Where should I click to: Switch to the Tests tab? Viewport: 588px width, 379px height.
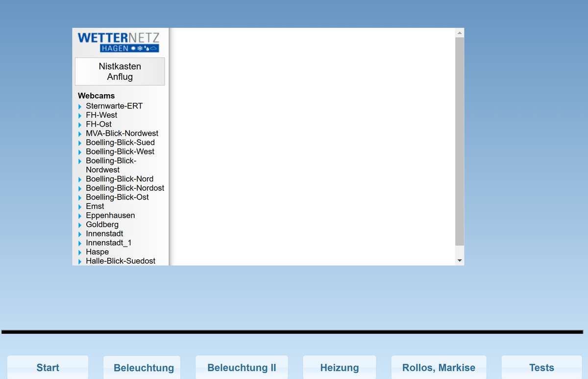coord(541,367)
